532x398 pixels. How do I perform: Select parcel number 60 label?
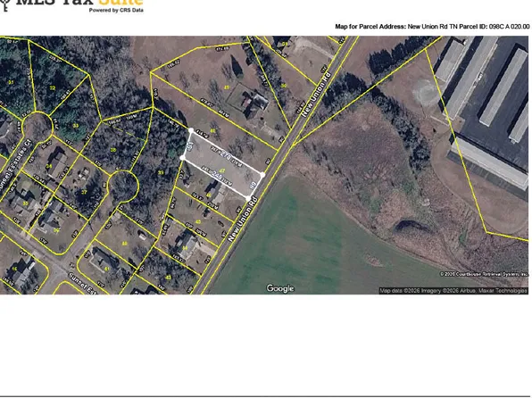coord(124,244)
